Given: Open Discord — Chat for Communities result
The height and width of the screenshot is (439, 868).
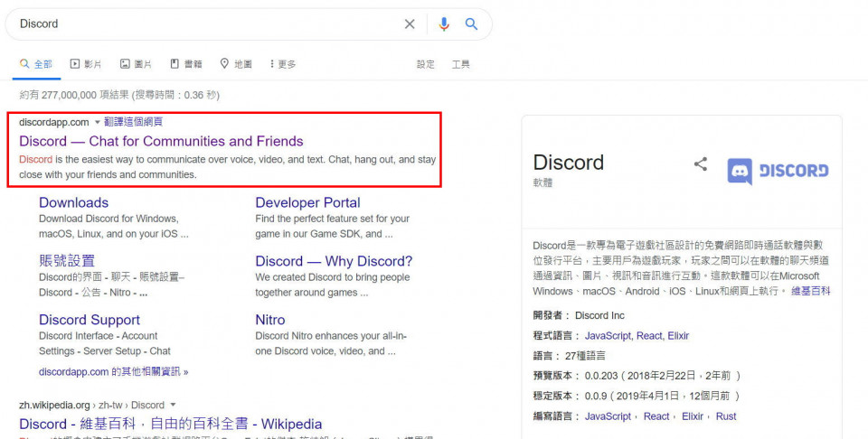Looking at the screenshot, I should click(161, 141).
